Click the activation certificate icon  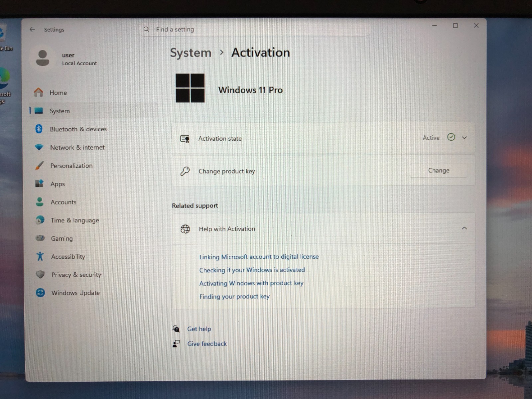pyautogui.click(x=185, y=139)
